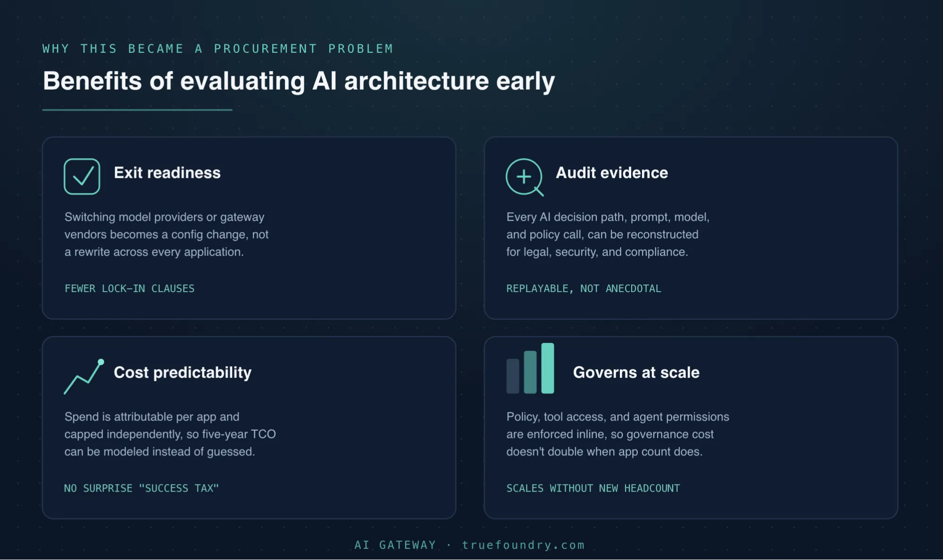Click the "AI GATEWAY" footer label
The width and height of the screenshot is (943, 560).
(x=395, y=545)
